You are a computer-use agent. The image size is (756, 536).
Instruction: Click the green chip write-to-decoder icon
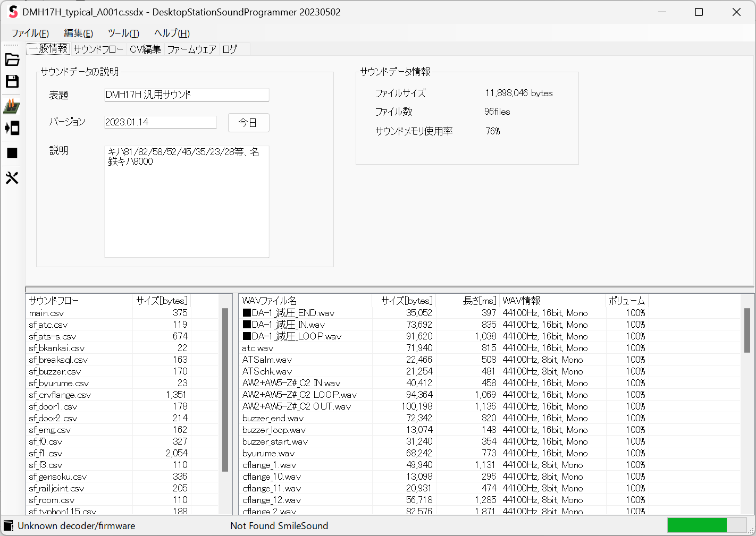12,106
